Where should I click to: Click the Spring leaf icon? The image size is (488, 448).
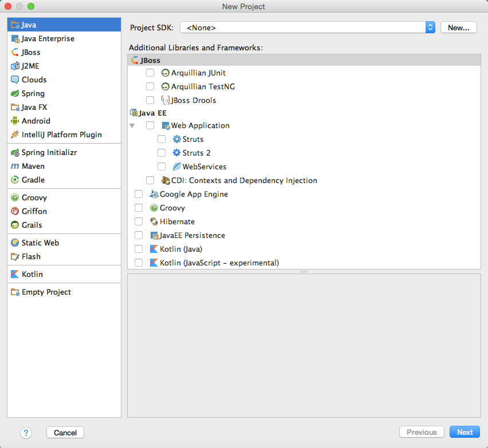15,93
